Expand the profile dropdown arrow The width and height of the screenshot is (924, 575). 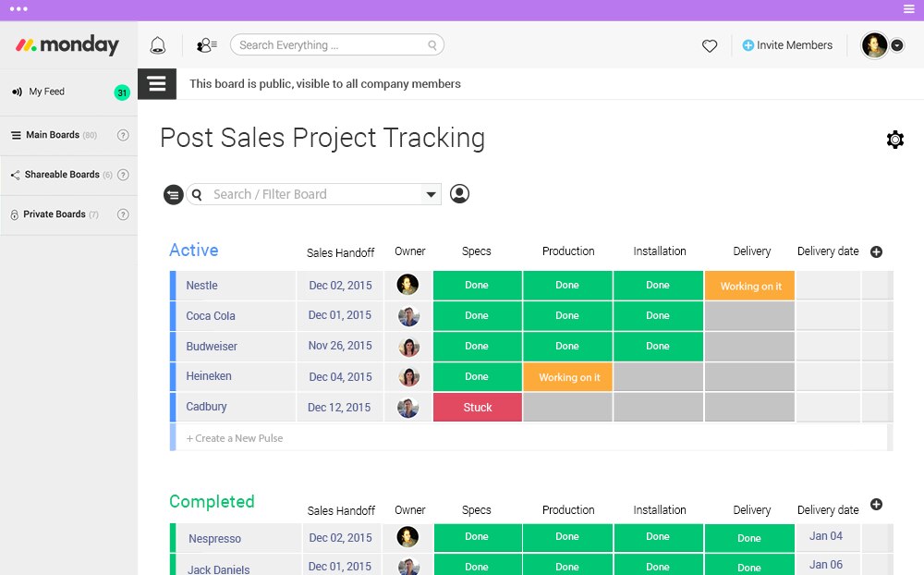897,45
